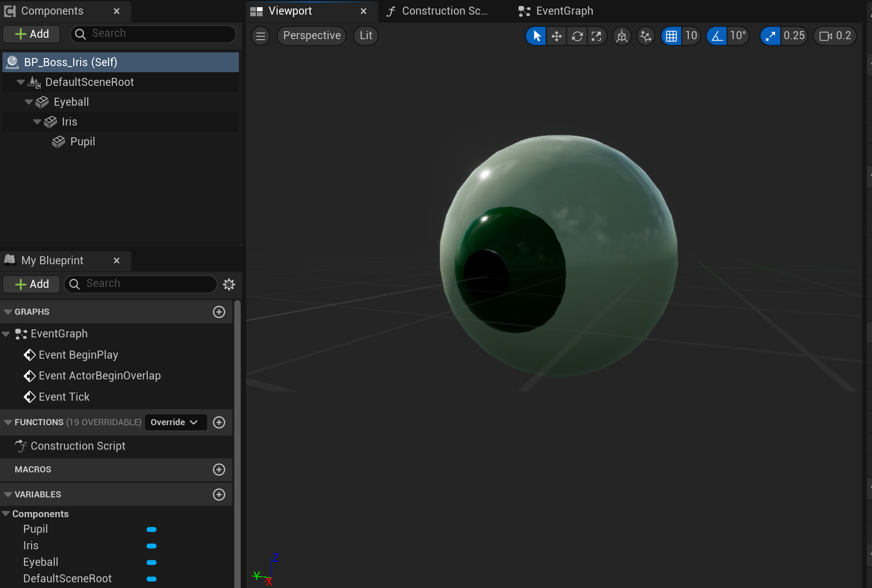Image resolution: width=872 pixels, height=588 pixels.
Task: Click the Iris static mesh component icon
Action: 51,122
